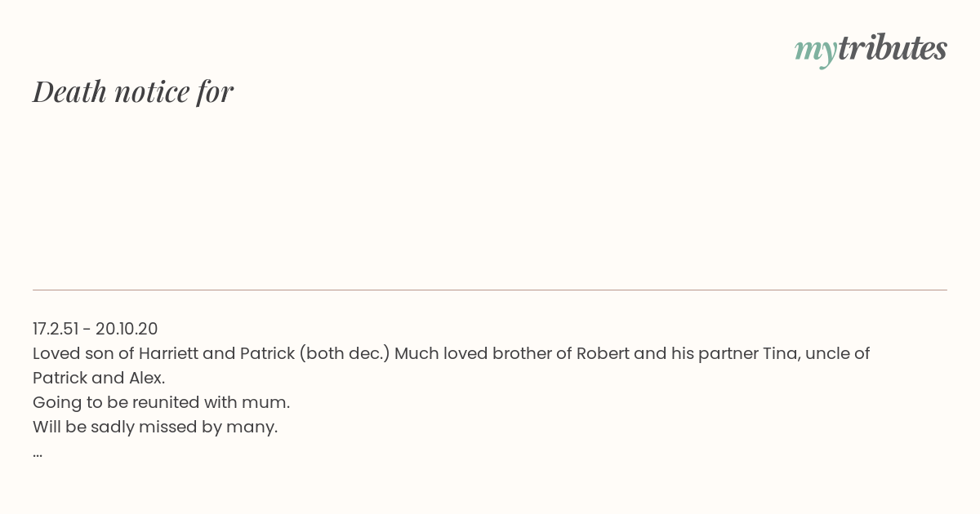Click "Going to be reunited with mum."
The width and height of the screenshot is (980, 514).
tap(162, 402)
